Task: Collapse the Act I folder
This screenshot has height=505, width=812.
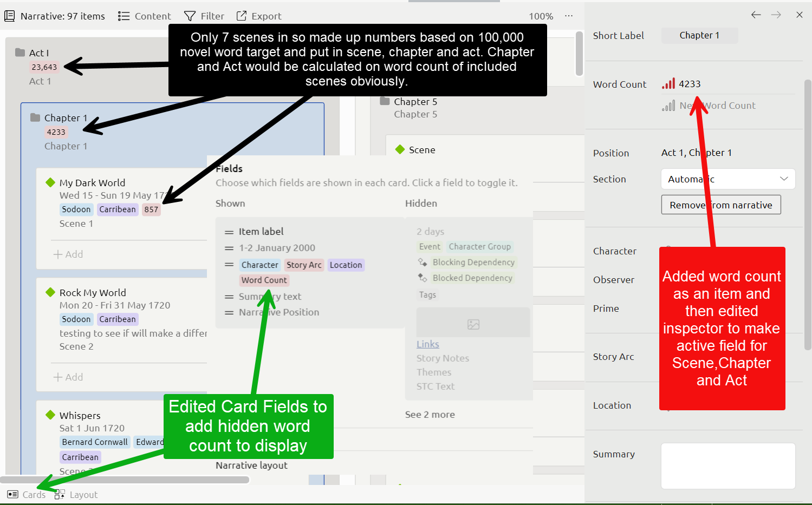Action: 20,53
